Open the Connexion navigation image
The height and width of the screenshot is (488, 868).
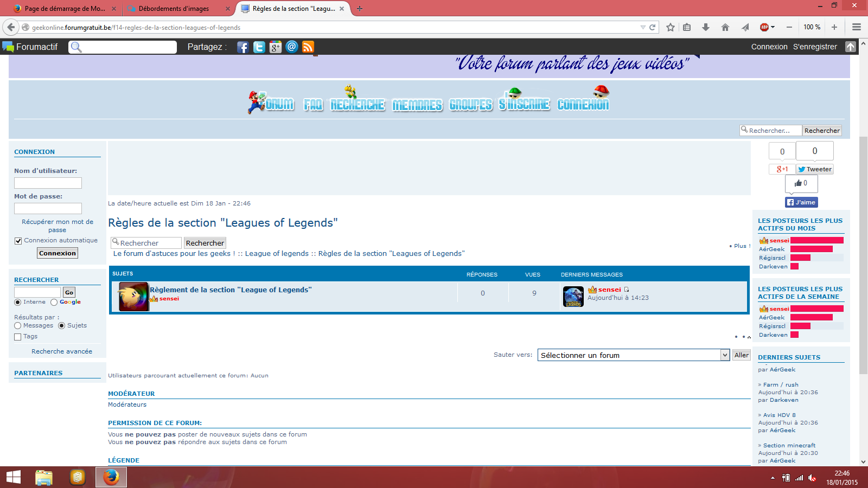(583, 99)
